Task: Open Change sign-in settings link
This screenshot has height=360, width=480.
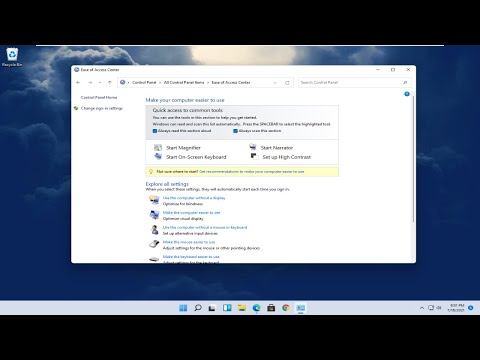Action: tap(102, 108)
